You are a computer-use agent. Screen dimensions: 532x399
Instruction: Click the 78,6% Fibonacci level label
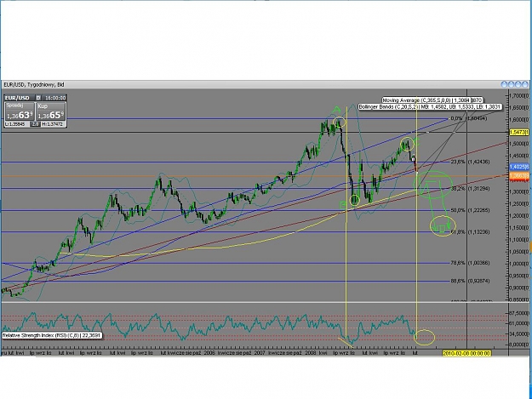point(470,263)
